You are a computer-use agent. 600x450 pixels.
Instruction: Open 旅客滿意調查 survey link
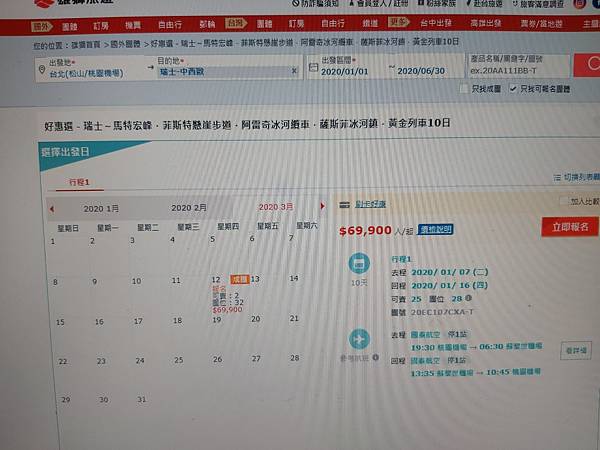538,3
